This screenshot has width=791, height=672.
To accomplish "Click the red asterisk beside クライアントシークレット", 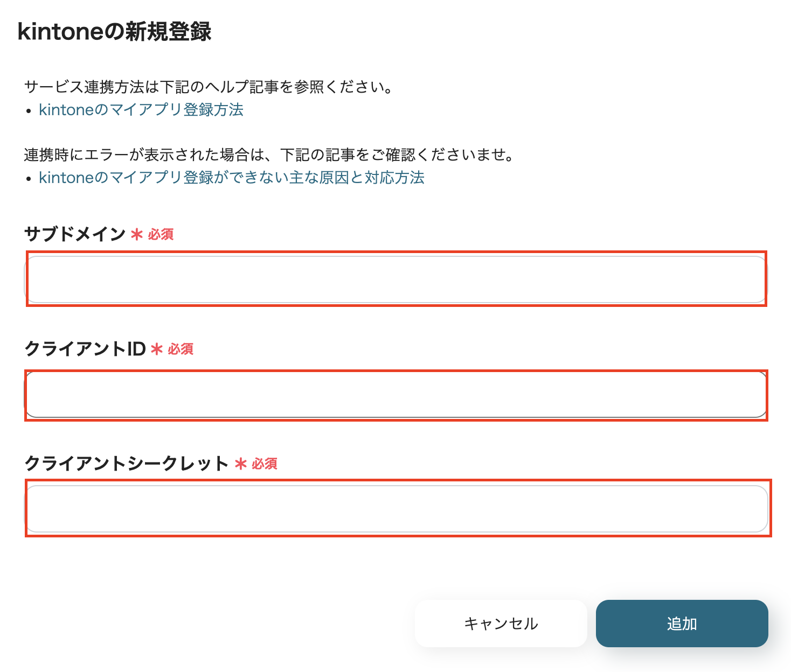I will (x=240, y=464).
